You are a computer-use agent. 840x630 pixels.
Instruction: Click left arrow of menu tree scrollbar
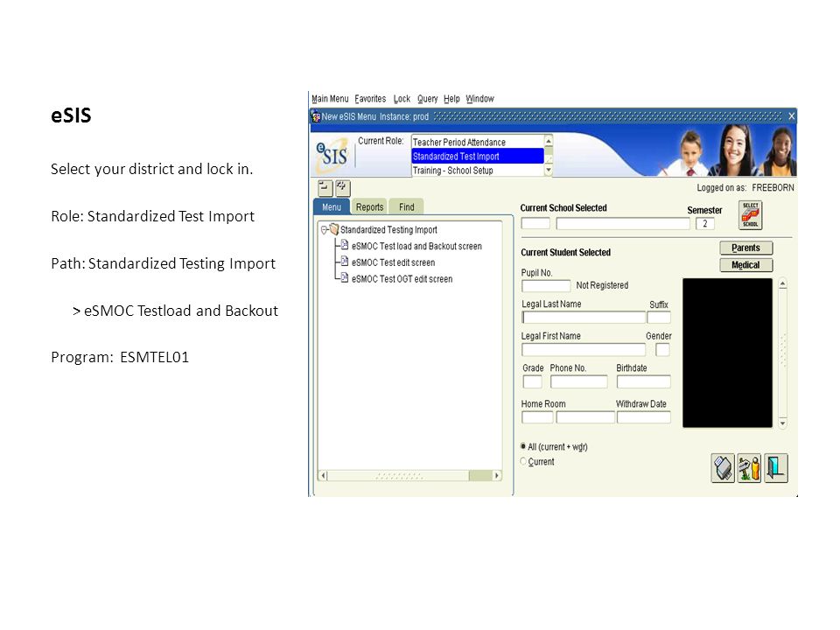click(323, 475)
